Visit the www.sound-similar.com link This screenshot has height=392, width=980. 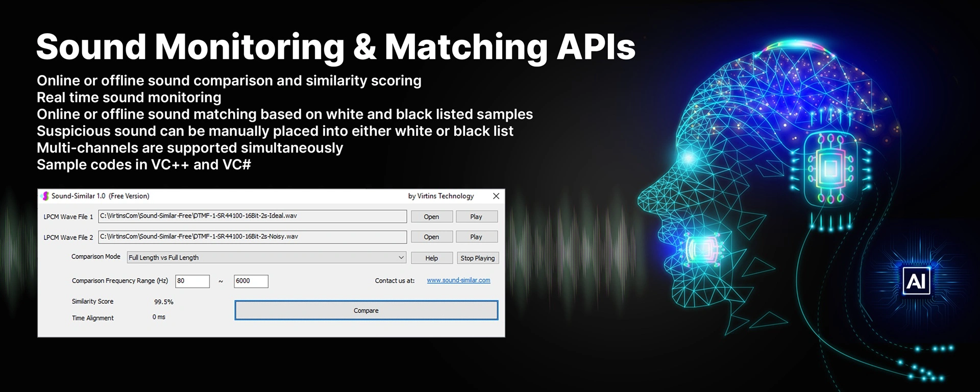tap(458, 280)
